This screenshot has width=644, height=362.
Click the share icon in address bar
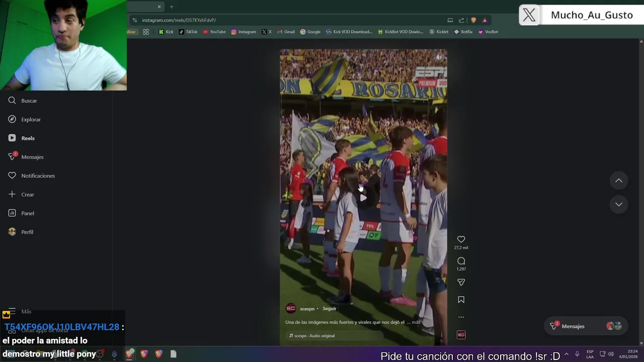(x=461, y=20)
